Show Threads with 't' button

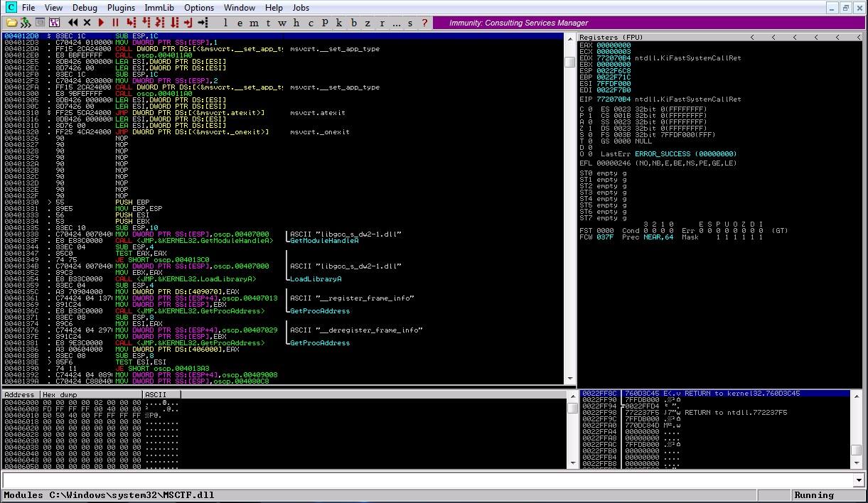pos(268,23)
